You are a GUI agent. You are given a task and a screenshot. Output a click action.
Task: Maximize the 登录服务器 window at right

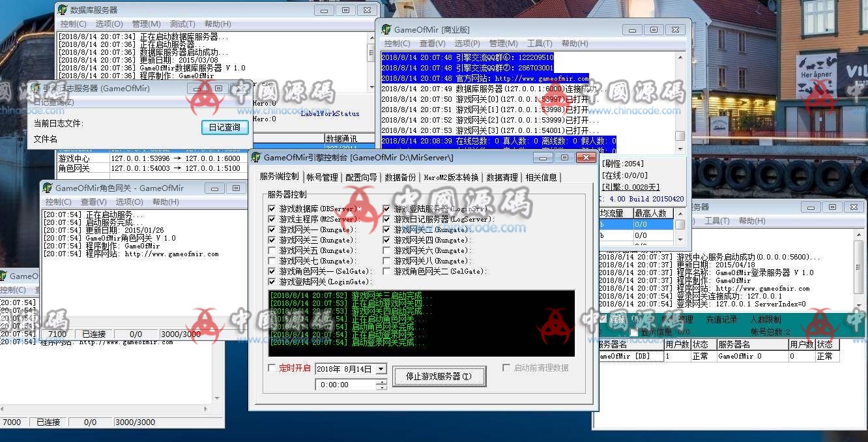[832, 207]
